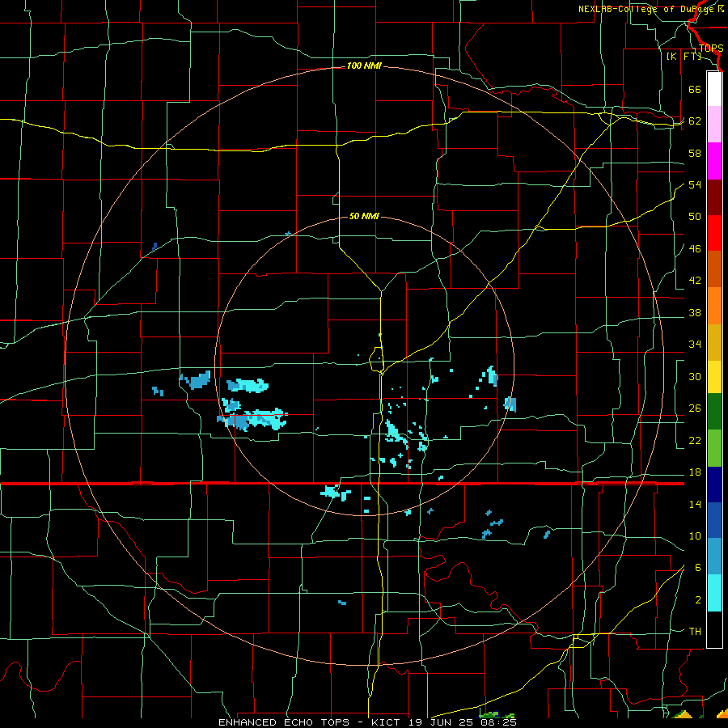This screenshot has width=728, height=728.
Task: Click the black TH threshold legend swatch
Action: pos(714,629)
